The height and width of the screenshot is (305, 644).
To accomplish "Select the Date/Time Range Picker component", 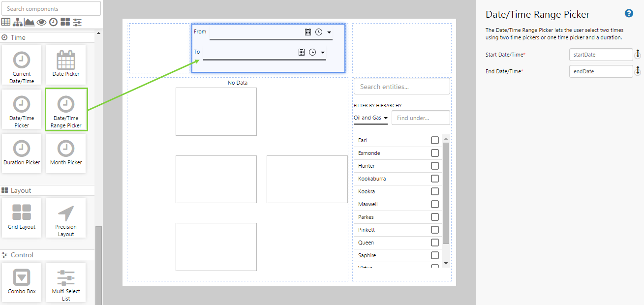I will click(x=66, y=109).
